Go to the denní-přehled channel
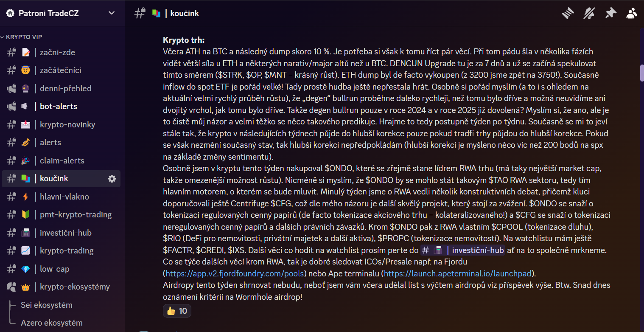Screen dimensions: 644x332 tap(65, 88)
